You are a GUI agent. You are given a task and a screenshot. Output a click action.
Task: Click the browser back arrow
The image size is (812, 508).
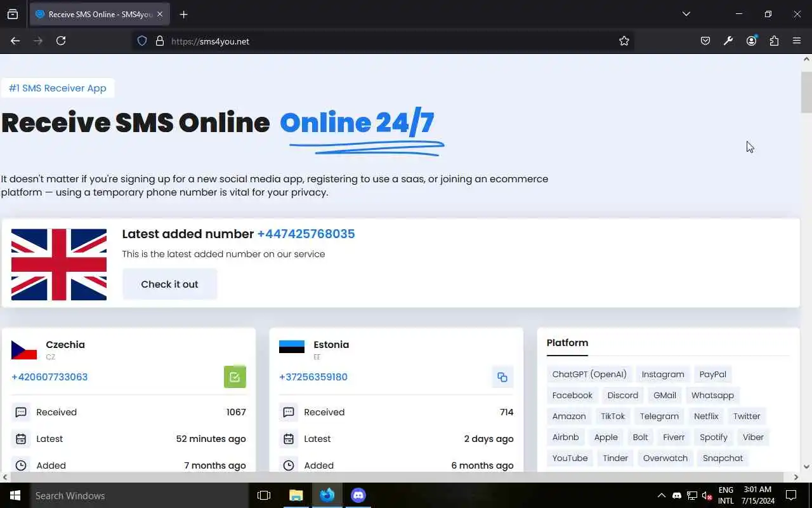15,41
